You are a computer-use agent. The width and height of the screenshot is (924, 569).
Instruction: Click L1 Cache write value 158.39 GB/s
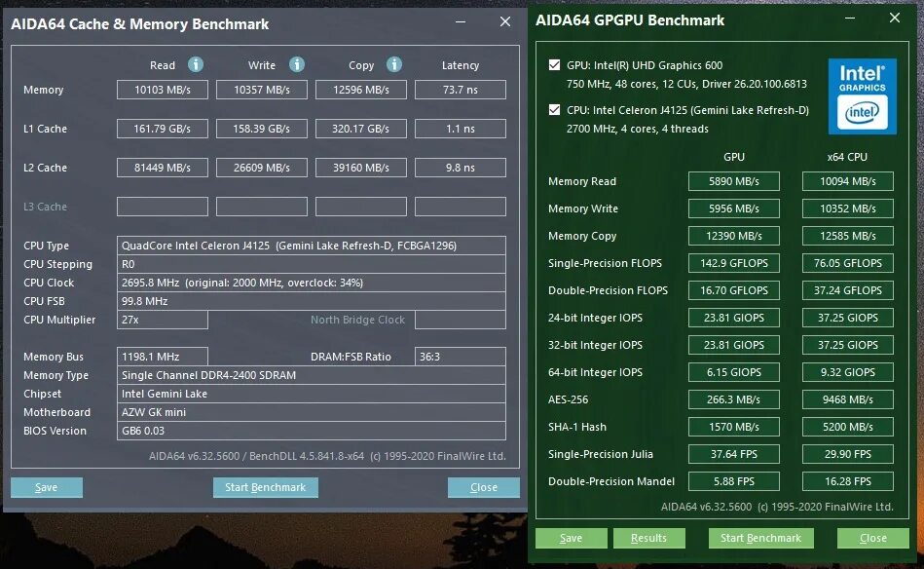tap(262, 129)
